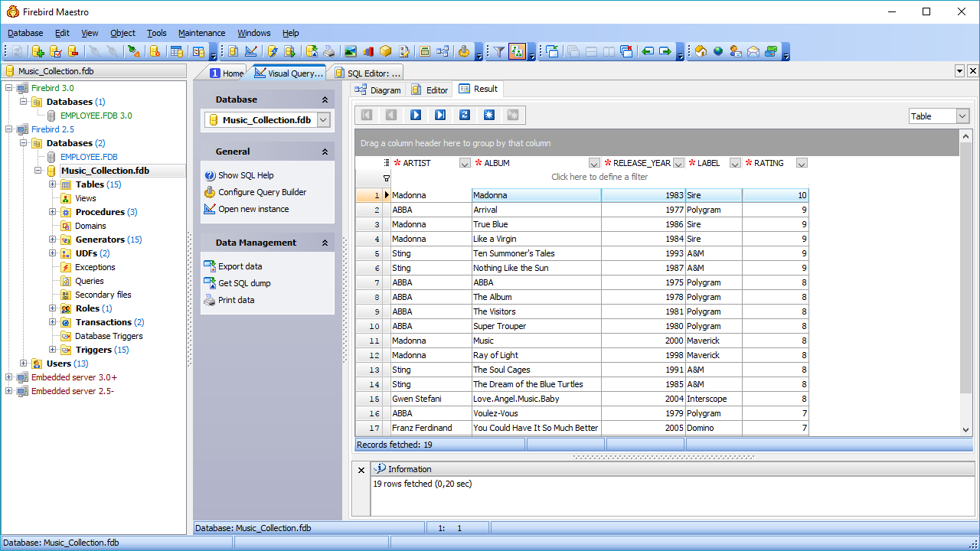The height and width of the screenshot is (551, 980).
Task: Click the refresh data button in result toolbar
Action: point(465,115)
